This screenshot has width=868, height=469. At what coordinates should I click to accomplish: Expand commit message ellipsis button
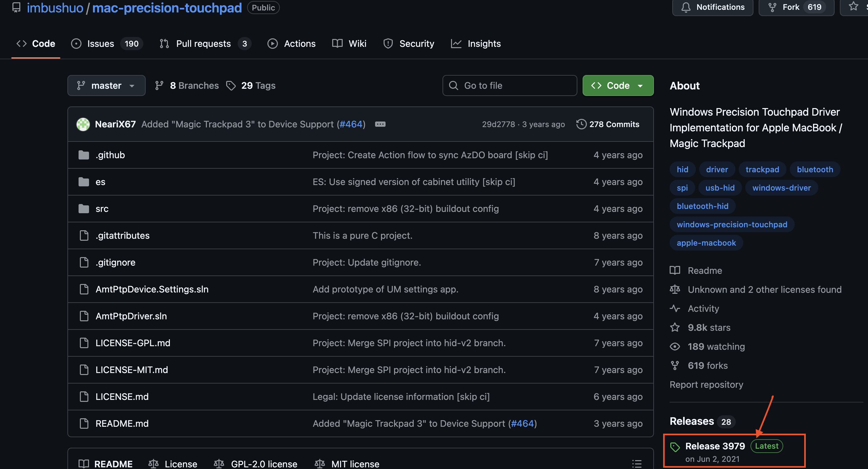click(x=380, y=124)
